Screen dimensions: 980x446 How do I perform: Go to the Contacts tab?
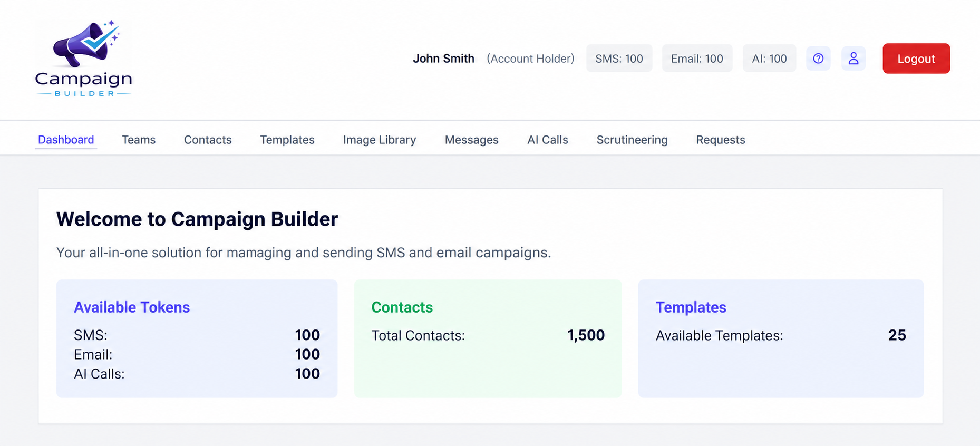tap(208, 140)
